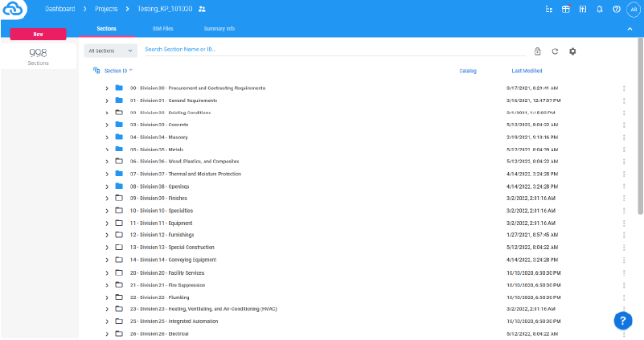Image resolution: width=644 pixels, height=340 pixels.
Task: Refresh the sections list
Action: 555,51
